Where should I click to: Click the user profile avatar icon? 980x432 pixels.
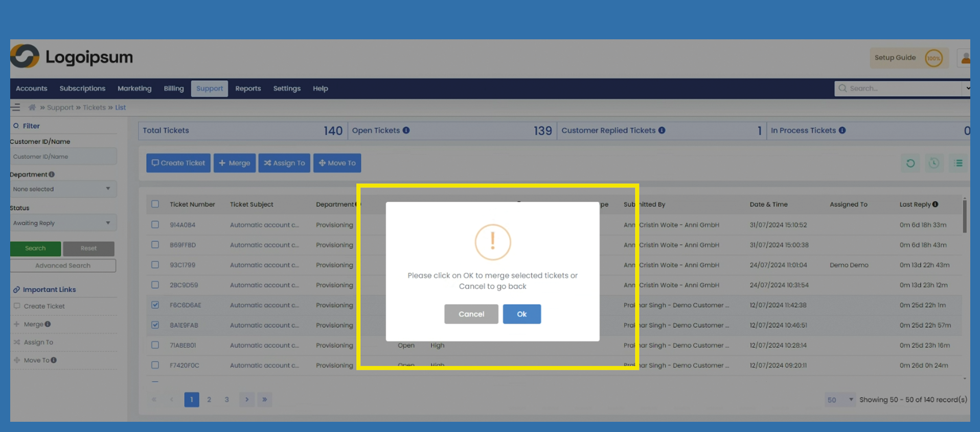[965, 58]
